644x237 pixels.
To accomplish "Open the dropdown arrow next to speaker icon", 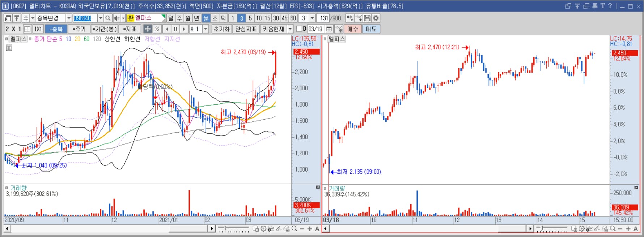I will click(x=123, y=18).
